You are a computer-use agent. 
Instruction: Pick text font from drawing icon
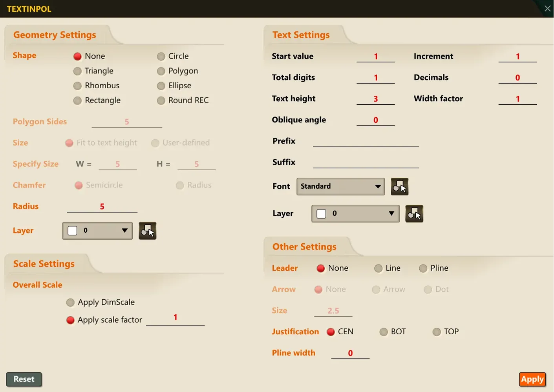[400, 186]
